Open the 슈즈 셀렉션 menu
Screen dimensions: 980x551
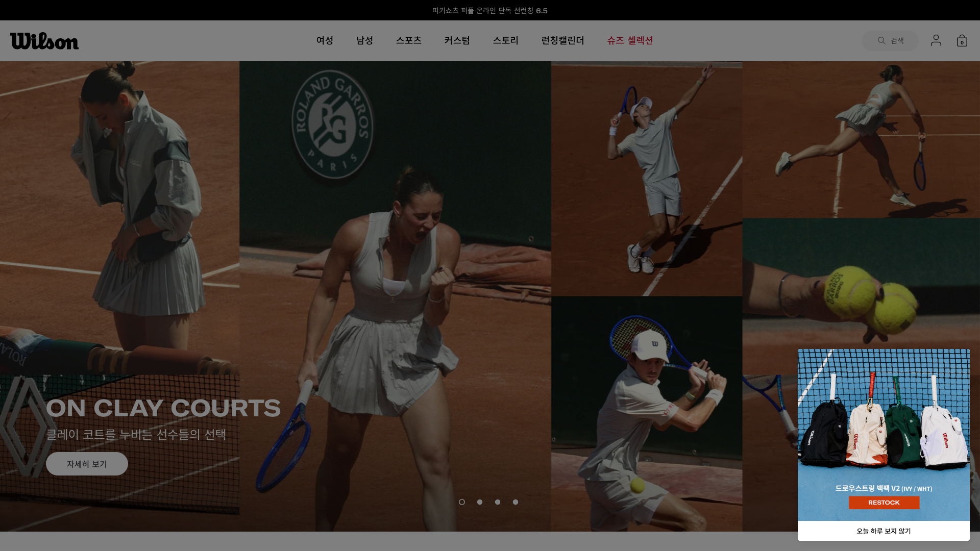[630, 40]
